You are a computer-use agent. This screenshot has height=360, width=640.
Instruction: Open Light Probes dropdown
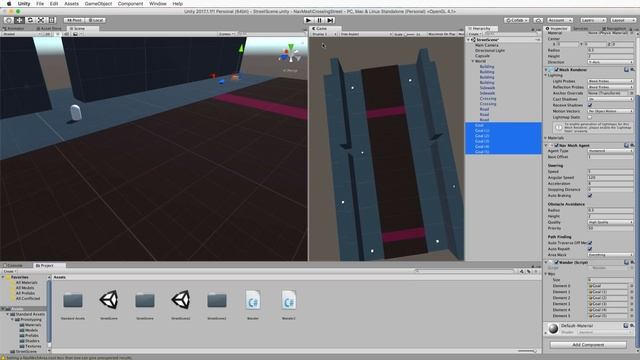point(610,81)
